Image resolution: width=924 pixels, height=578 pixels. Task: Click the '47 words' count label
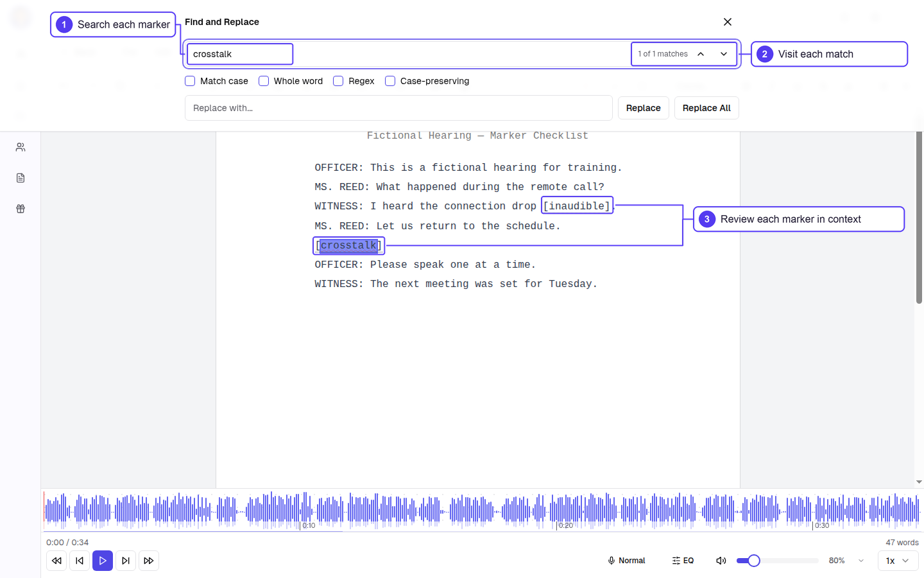click(902, 543)
